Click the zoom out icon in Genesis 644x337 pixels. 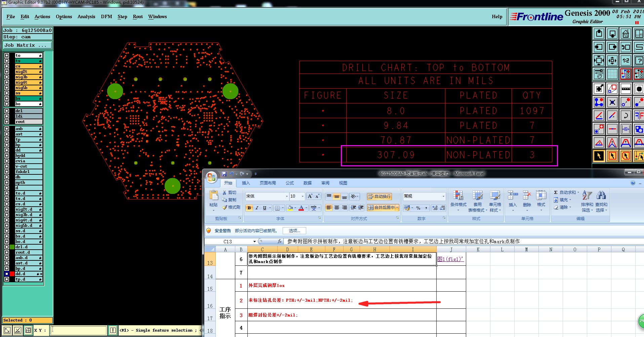click(x=612, y=60)
